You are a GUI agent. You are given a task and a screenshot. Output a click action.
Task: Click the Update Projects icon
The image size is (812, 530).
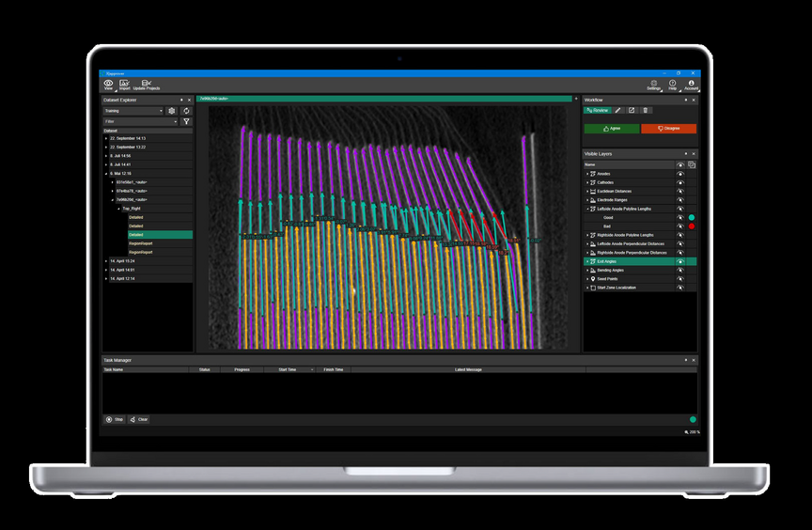click(147, 85)
